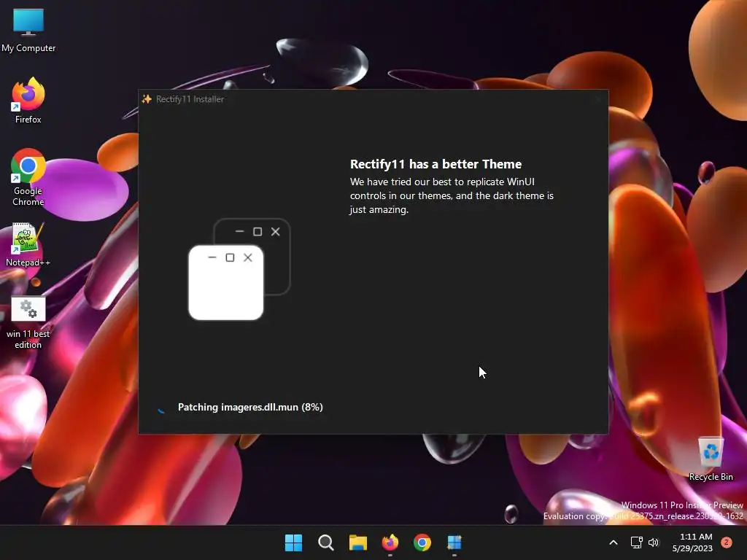Open Notepad++ desktop shortcut
Screen dimensions: 747x560
point(28,245)
